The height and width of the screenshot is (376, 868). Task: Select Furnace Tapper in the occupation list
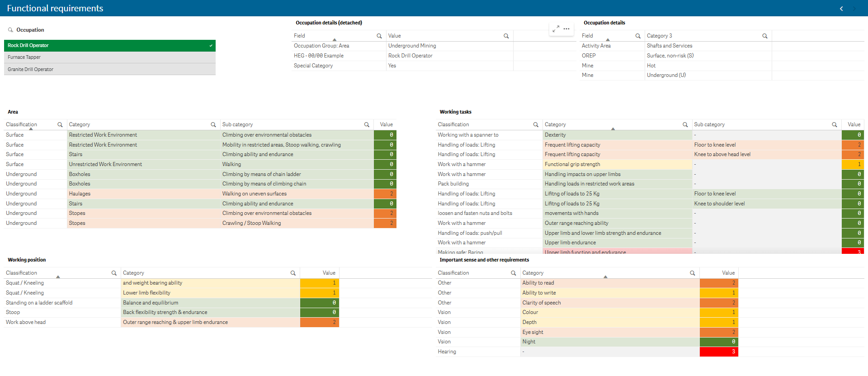pos(109,57)
